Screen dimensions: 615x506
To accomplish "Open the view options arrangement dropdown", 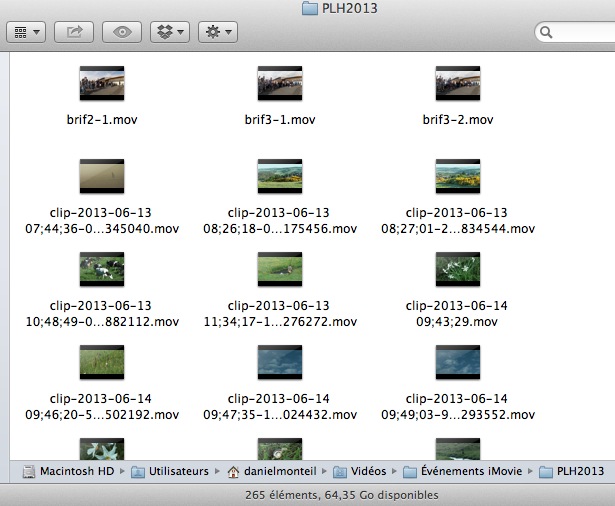I will pyautogui.click(x=26, y=32).
